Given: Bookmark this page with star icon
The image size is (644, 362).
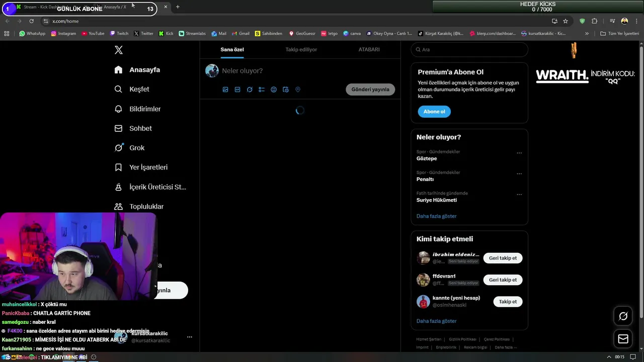Looking at the screenshot, I should point(566,21).
